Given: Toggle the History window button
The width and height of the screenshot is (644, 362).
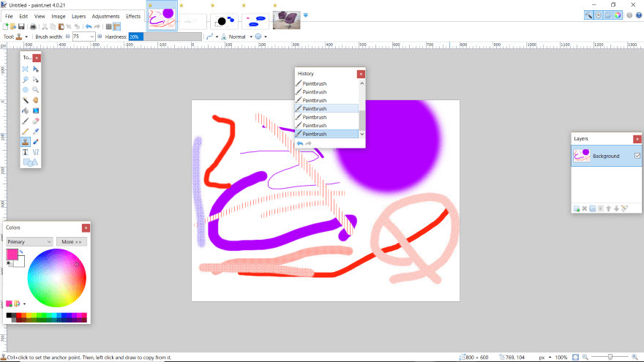Looking at the screenshot, I should (x=599, y=15).
